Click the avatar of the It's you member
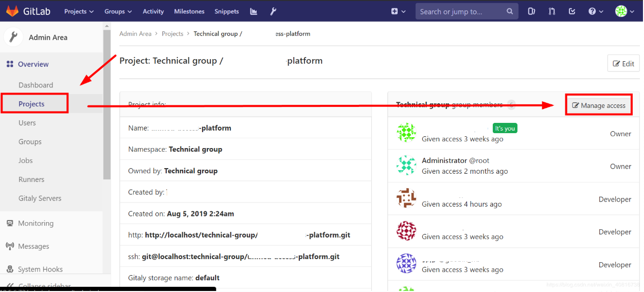Screen dimensions: 644x292 (x=406, y=133)
